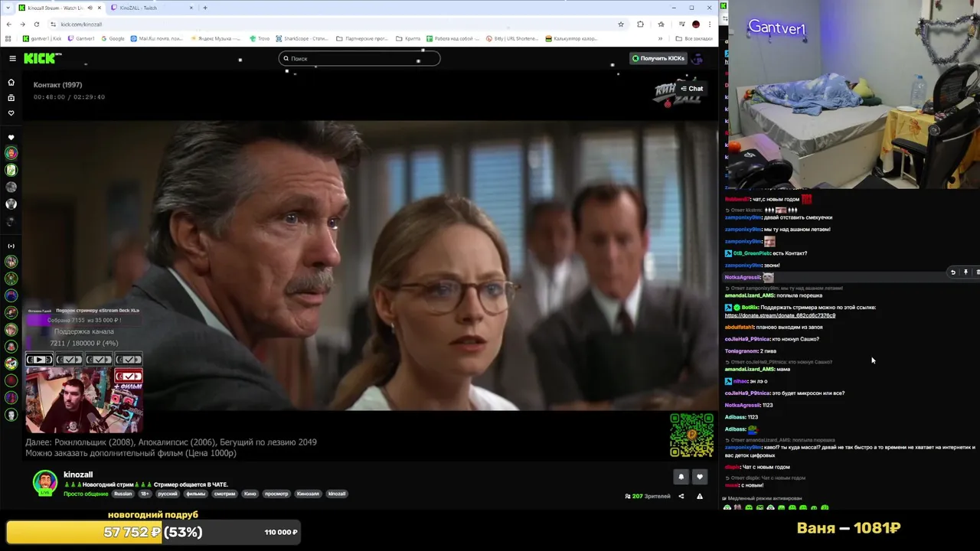980x551 pixels.
Task: Click the browser Back arrow
Action: point(8,24)
